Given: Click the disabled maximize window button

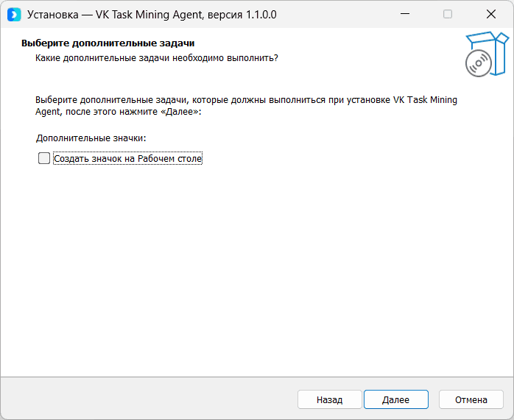Looking at the screenshot, I should click(x=448, y=14).
